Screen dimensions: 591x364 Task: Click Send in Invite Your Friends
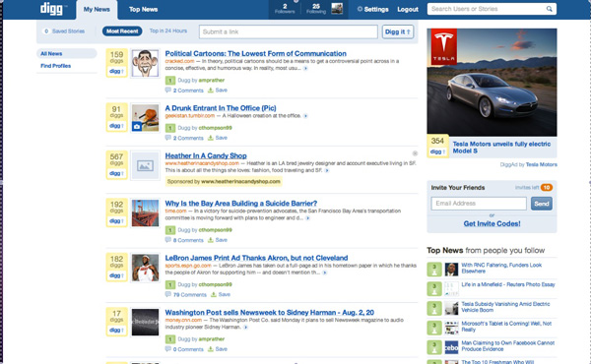tap(542, 204)
